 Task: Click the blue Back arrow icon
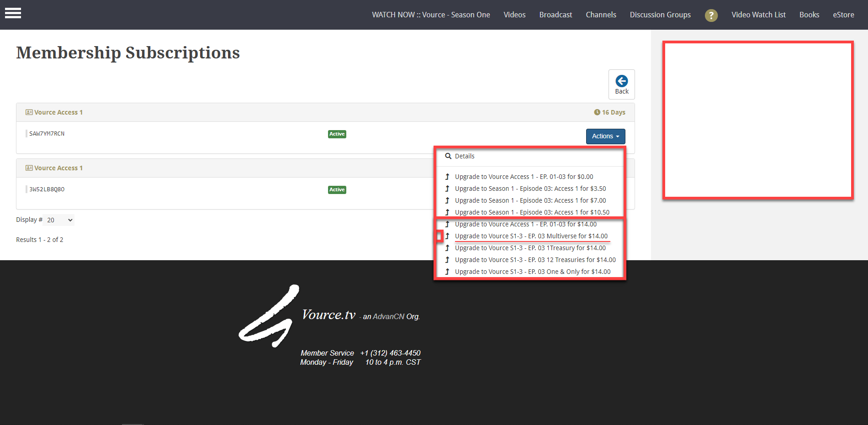(622, 81)
